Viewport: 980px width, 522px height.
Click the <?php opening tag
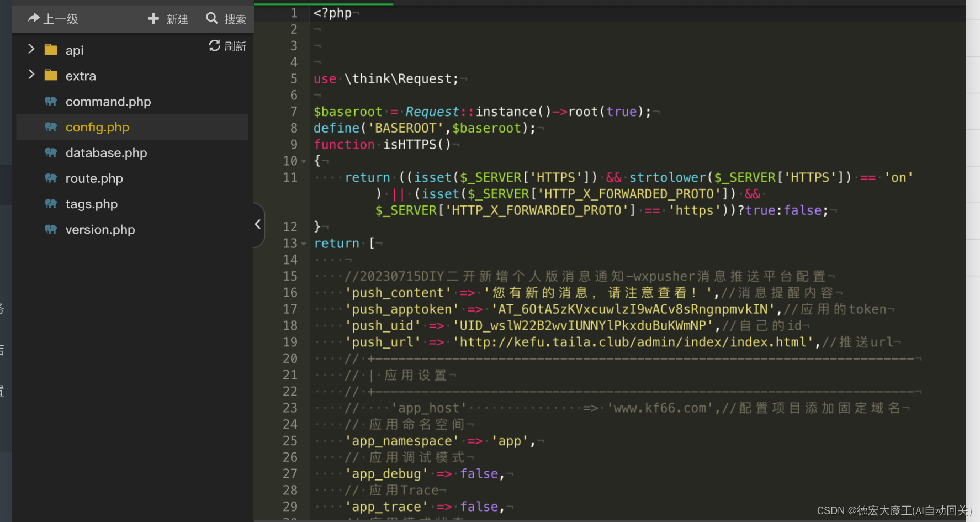(x=332, y=13)
